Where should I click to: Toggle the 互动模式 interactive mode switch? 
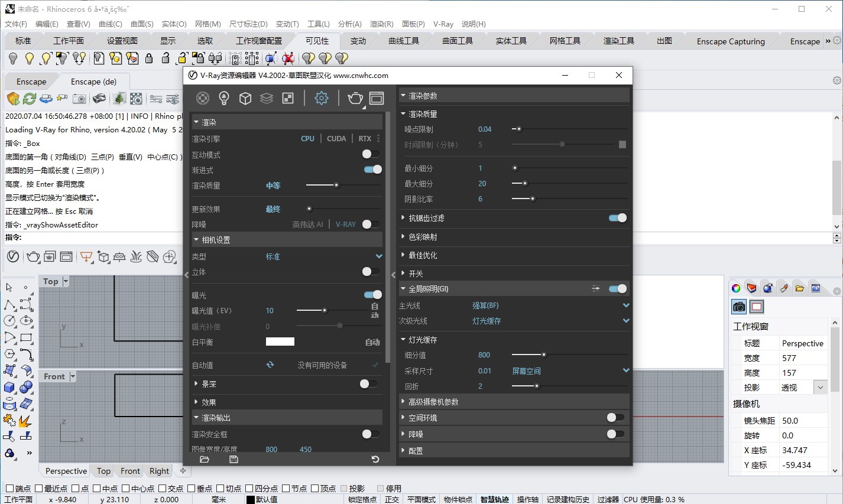pos(371,154)
